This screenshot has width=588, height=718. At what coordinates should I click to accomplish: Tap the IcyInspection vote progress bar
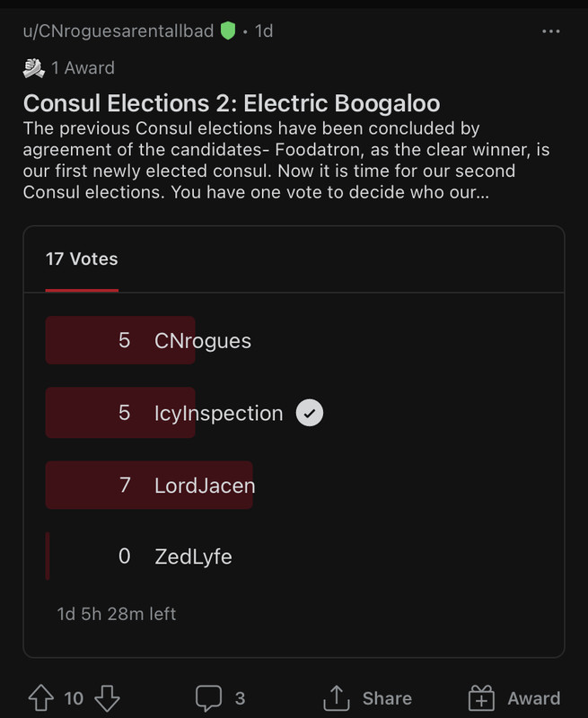tap(120, 413)
